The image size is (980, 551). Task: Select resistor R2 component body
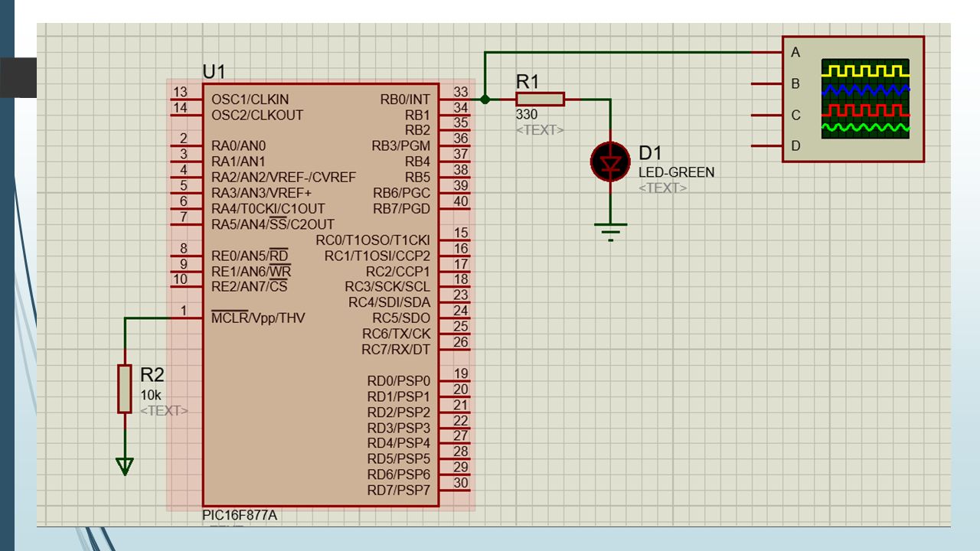click(124, 389)
